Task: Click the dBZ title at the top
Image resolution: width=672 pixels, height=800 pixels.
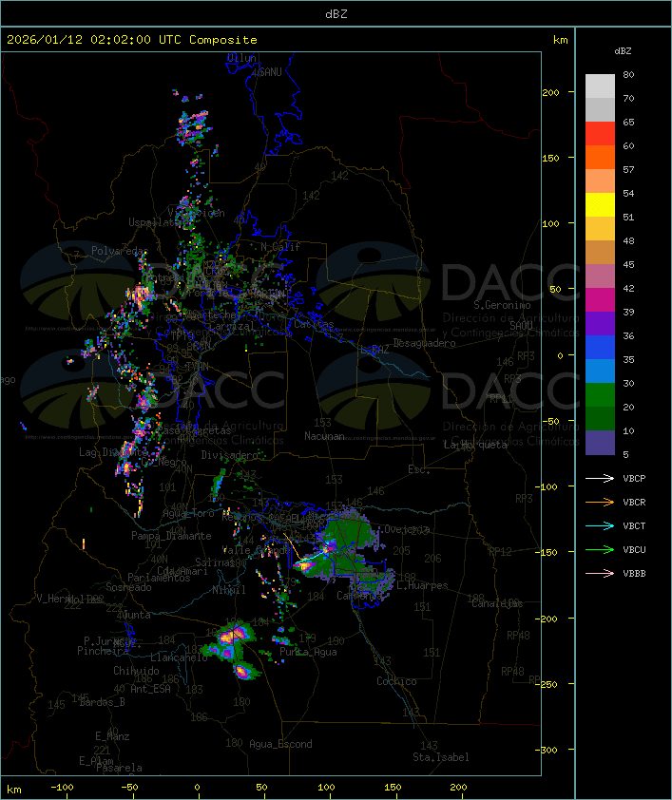Action: tap(336, 13)
